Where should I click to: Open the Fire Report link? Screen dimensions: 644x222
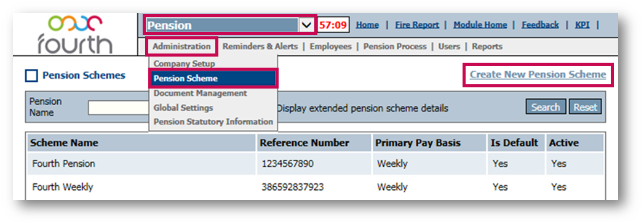(417, 25)
